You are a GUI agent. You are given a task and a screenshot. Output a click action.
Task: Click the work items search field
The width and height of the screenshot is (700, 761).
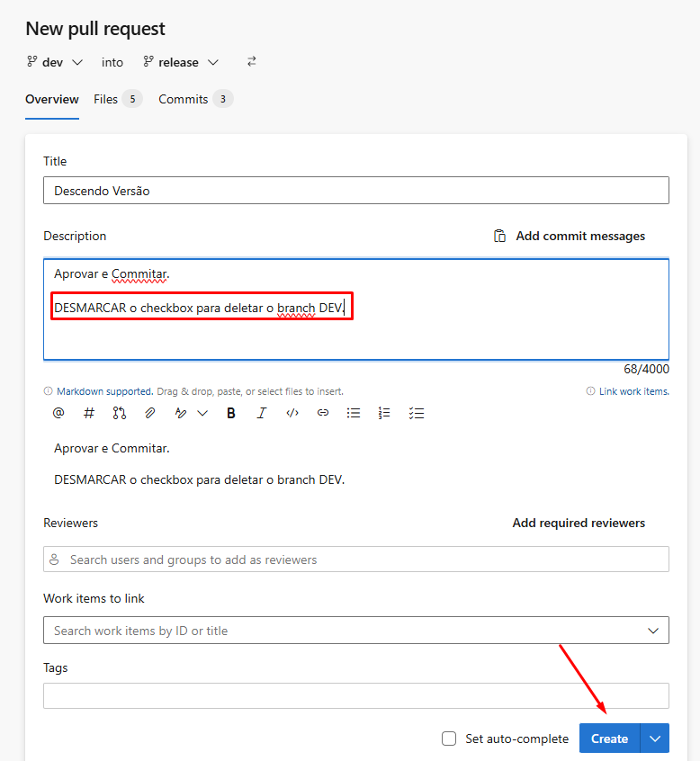(x=356, y=631)
